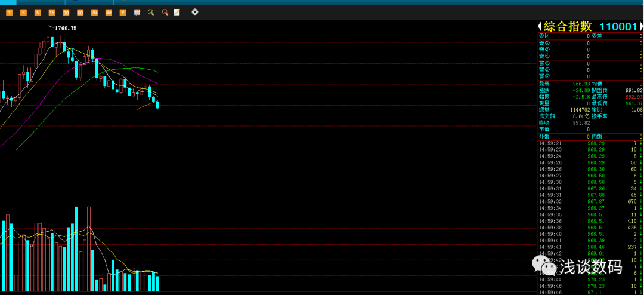The image size is (644, 295).
Task: Select the 4hr period button
Action: pyautogui.click(x=109, y=13)
